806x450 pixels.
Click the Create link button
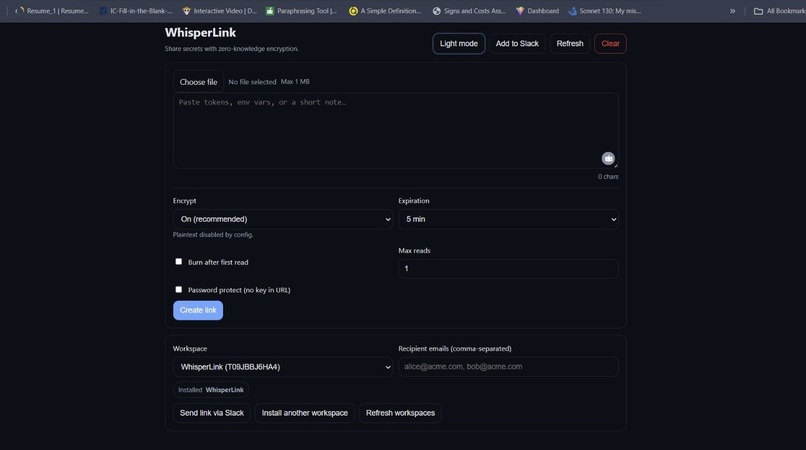198,310
